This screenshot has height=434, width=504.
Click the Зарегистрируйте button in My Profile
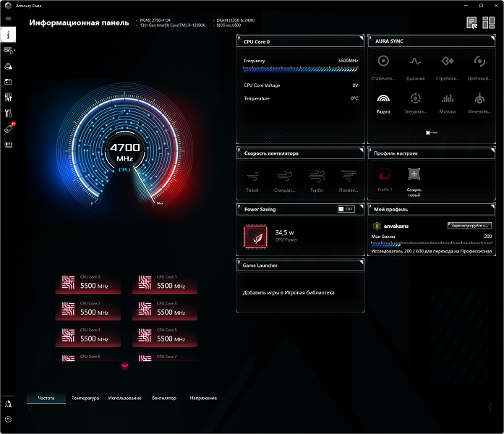click(470, 226)
